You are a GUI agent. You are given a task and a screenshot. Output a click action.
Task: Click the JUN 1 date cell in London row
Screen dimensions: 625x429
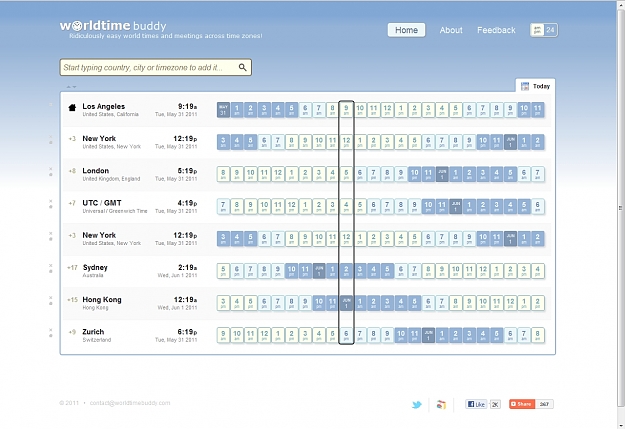coord(442,174)
